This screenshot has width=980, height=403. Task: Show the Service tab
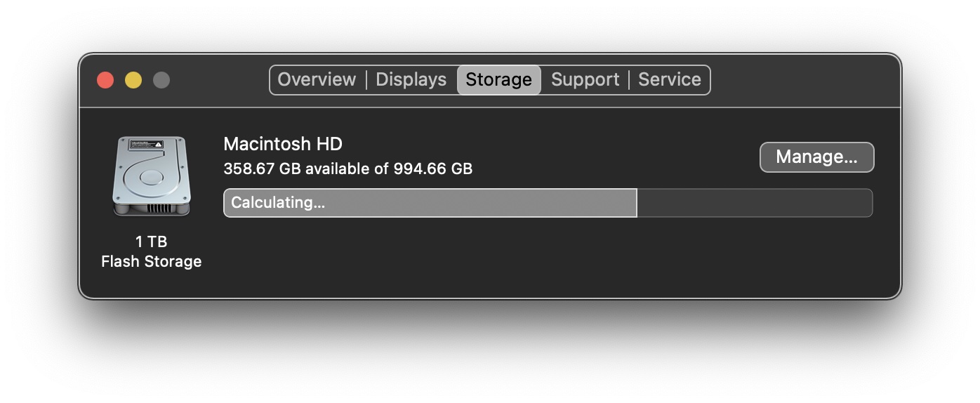tap(669, 80)
